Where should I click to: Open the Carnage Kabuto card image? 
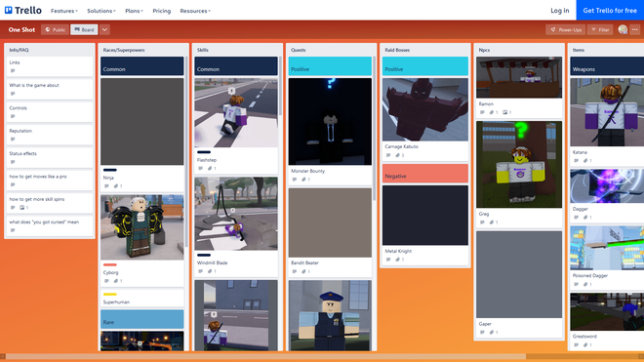(425, 109)
